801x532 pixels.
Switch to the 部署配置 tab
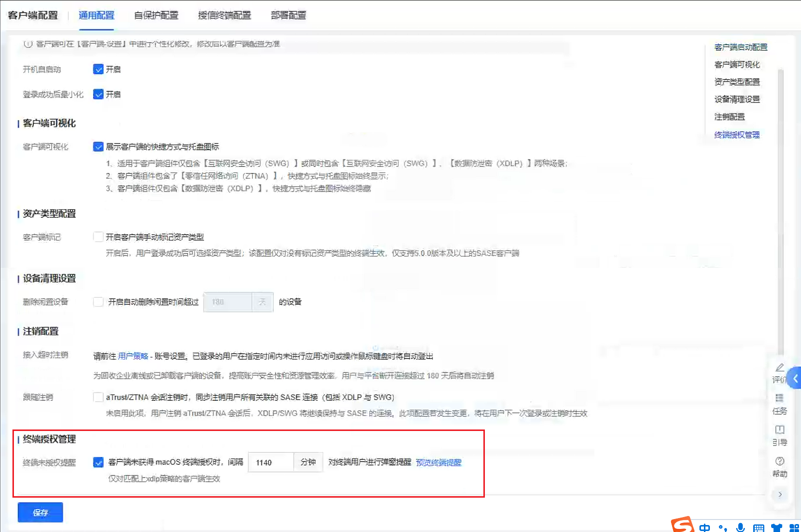tap(289, 15)
